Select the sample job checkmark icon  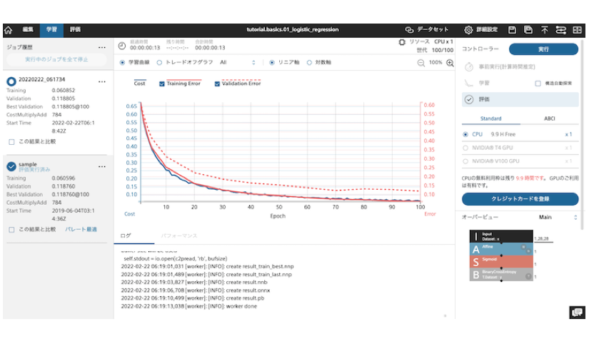[x=11, y=166]
